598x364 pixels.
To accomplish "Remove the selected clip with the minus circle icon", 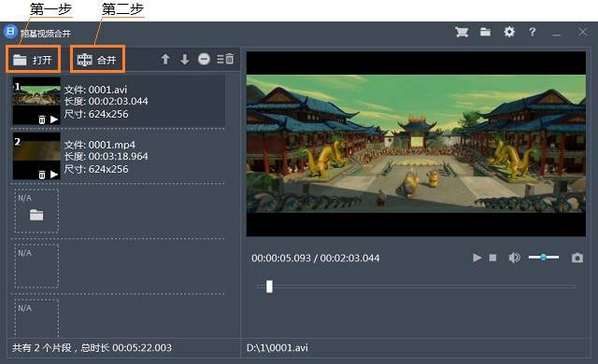I will (x=204, y=59).
